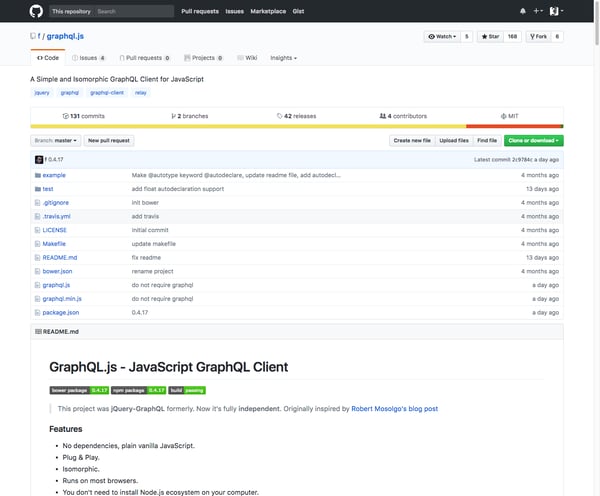Open the GitHub Octocat home logo

click(36, 11)
